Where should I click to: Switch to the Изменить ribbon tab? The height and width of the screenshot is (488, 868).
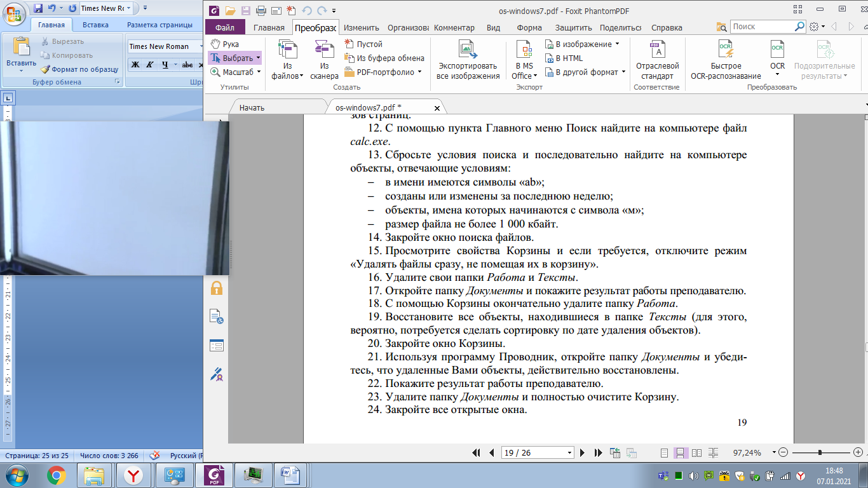[x=362, y=27]
